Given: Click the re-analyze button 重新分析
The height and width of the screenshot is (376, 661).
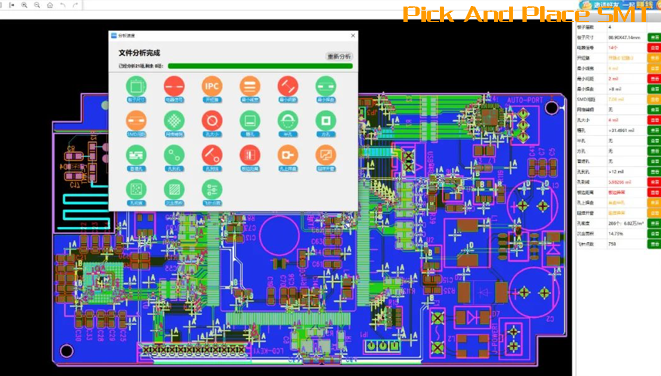Looking at the screenshot, I should [339, 56].
